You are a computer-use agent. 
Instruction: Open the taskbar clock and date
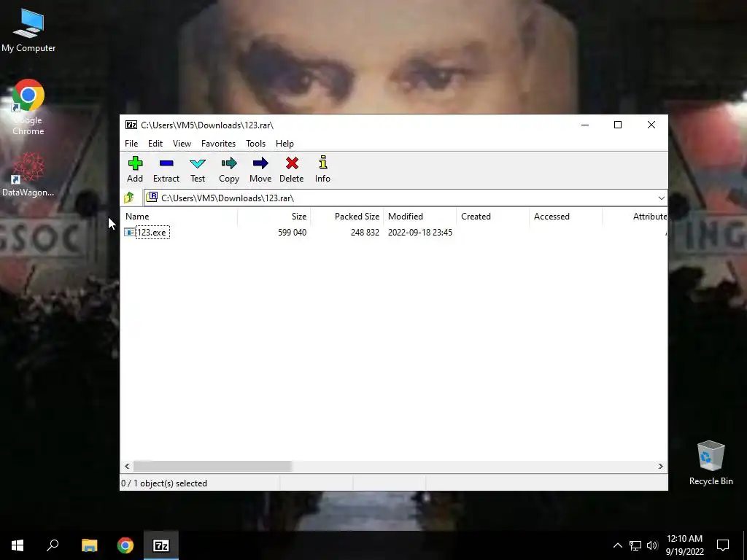pos(684,545)
